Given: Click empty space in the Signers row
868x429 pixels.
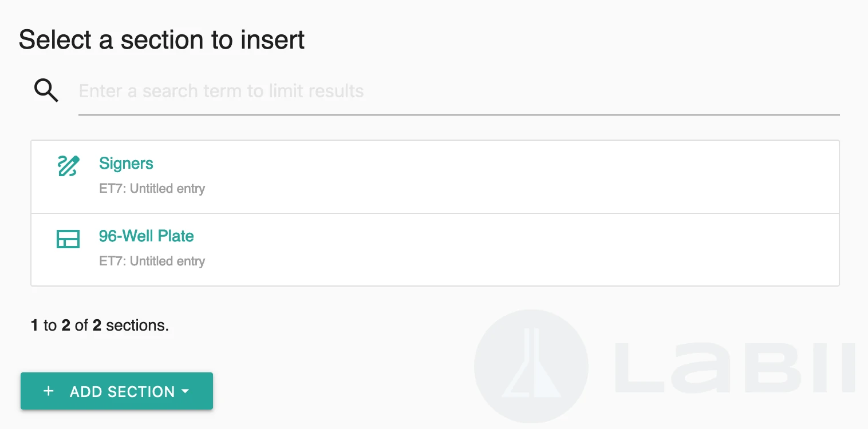Looking at the screenshot, I should coord(515,176).
